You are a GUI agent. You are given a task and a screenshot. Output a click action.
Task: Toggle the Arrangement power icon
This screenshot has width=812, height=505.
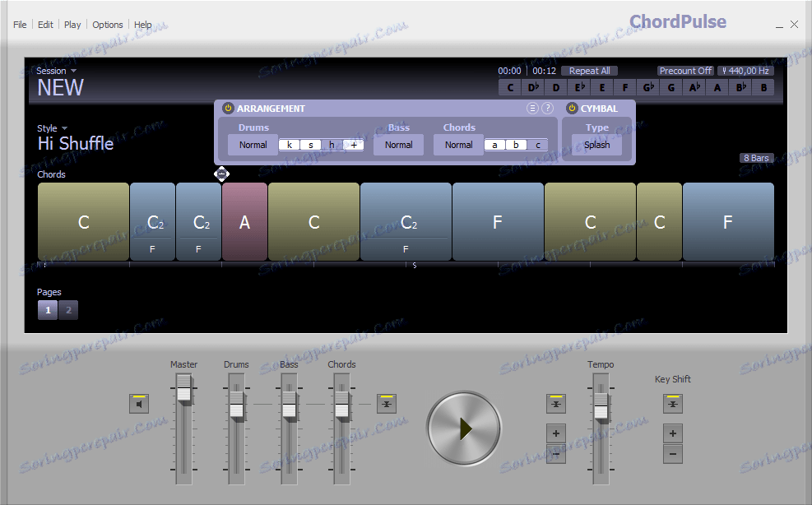[228, 109]
